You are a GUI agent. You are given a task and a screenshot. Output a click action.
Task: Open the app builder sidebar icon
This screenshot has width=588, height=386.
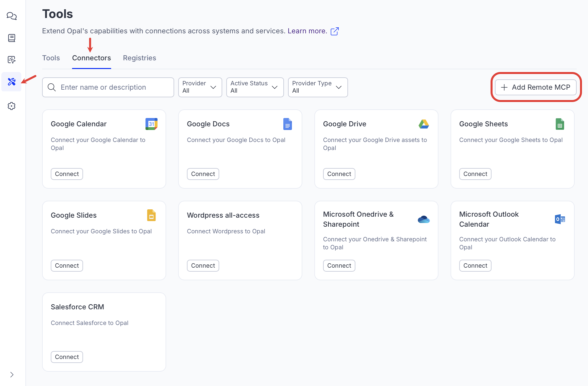(11, 60)
